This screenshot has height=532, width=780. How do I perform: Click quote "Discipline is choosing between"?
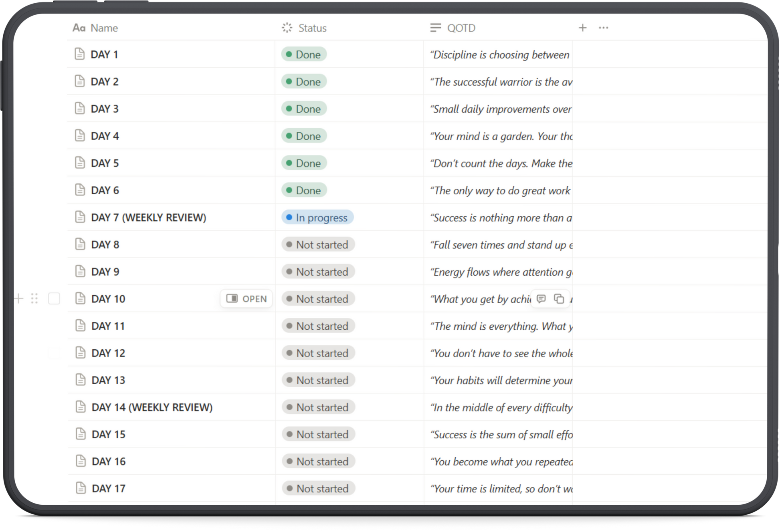[499, 54]
